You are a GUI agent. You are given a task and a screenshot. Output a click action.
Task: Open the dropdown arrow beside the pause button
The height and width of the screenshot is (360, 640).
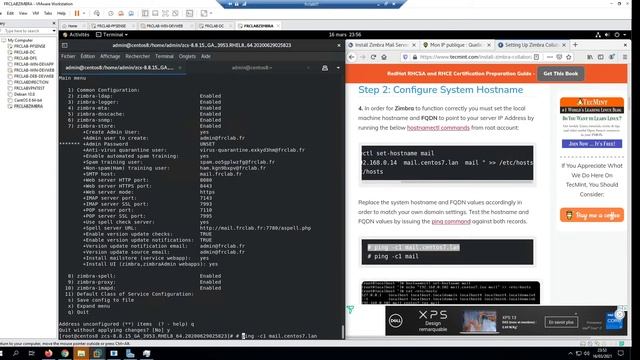coord(84,13)
